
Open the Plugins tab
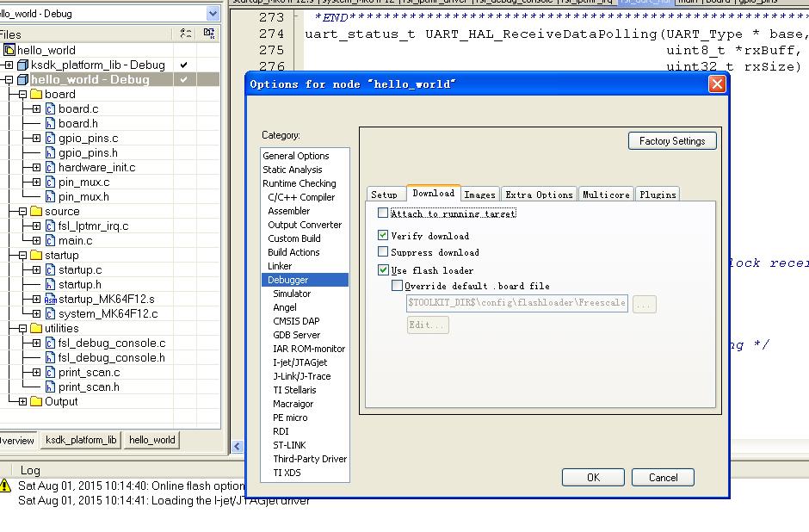coord(658,195)
